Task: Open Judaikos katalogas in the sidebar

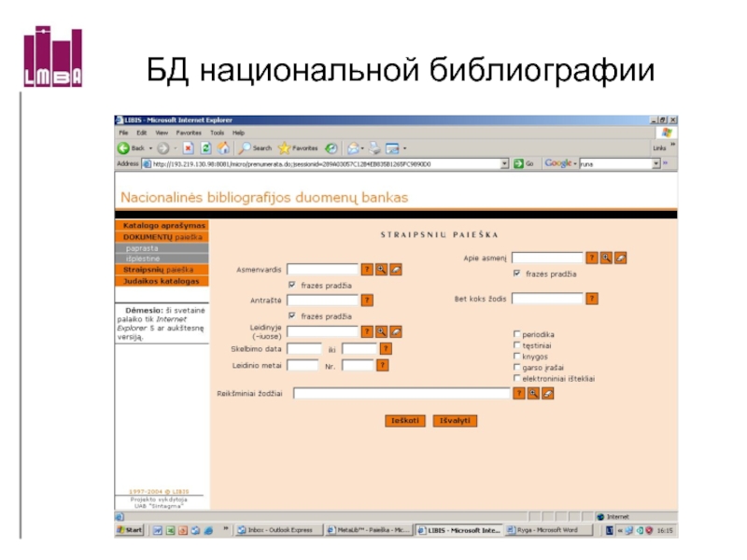Action: click(x=161, y=281)
